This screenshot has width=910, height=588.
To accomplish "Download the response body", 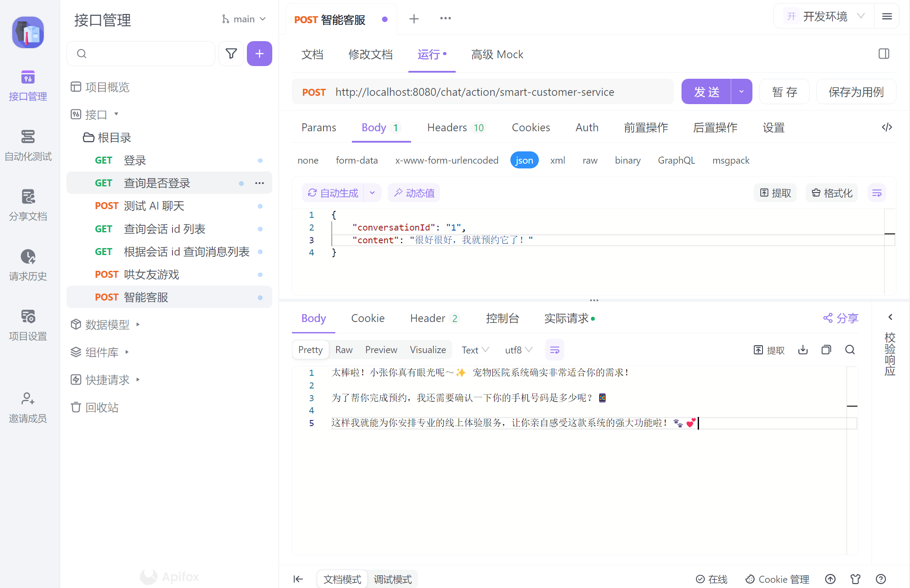I will coord(803,350).
